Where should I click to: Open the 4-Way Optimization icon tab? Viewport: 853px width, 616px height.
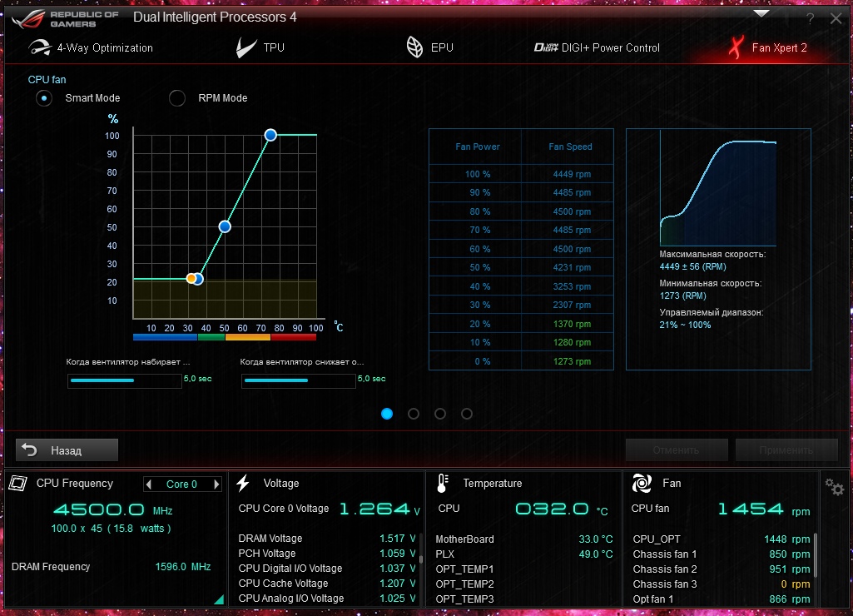[x=40, y=48]
